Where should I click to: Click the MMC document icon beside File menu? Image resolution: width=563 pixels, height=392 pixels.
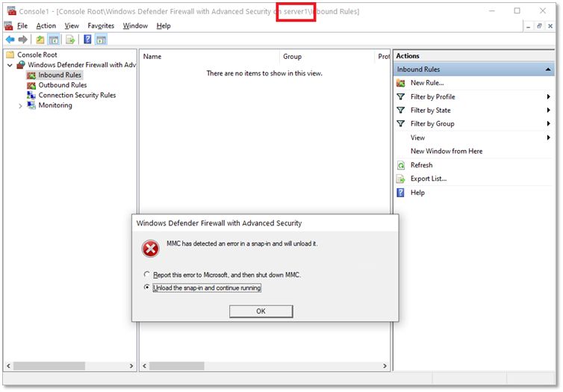[x=8, y=26]
